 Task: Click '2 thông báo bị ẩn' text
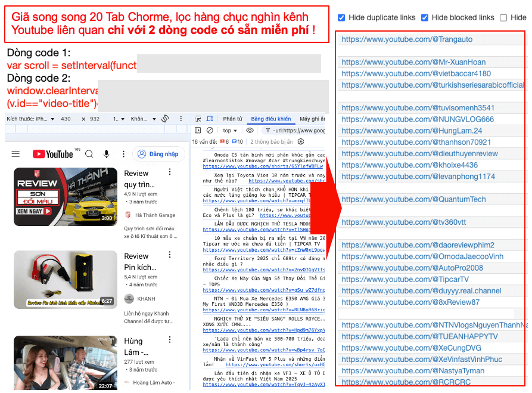[x=272, y=141]
